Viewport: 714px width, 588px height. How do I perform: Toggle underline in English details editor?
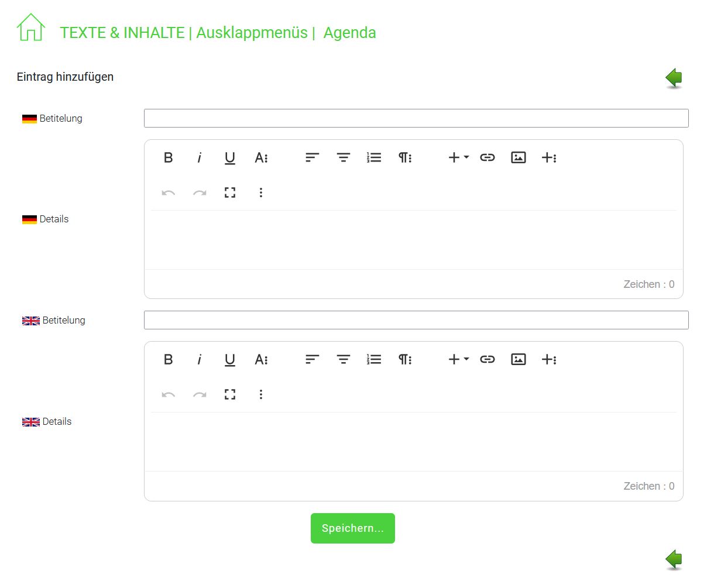coord(230,359)
